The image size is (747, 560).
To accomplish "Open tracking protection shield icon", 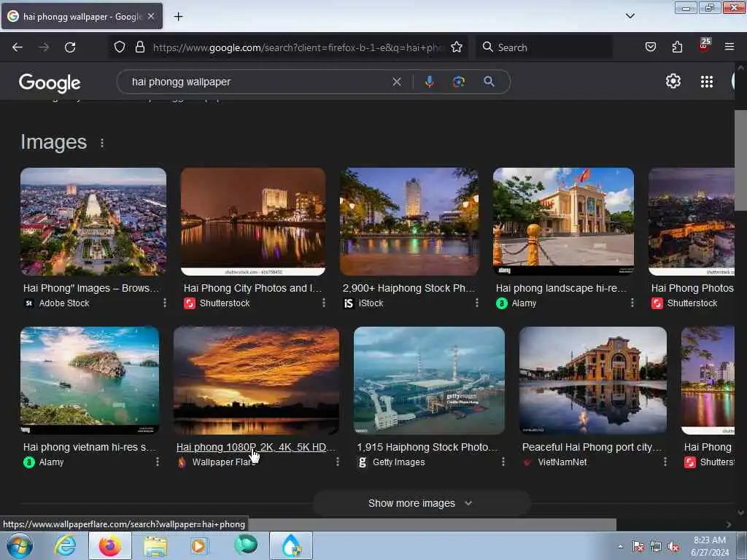I will pyautogui.click(x=120, y=47).
